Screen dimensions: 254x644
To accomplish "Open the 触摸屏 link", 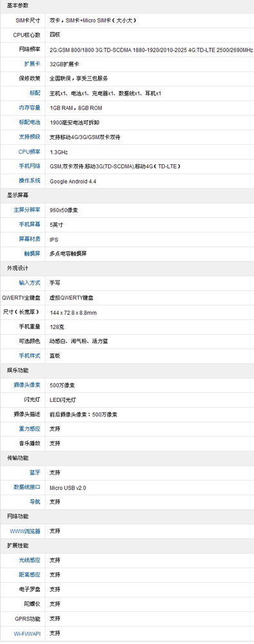I will click(32, 254).
